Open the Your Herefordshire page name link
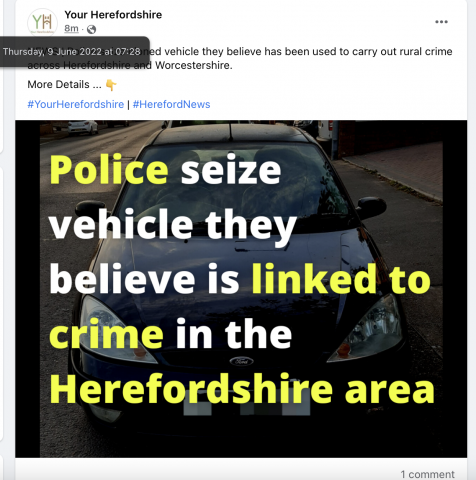Viewport: 476px width, 480px height. point(113,15)
